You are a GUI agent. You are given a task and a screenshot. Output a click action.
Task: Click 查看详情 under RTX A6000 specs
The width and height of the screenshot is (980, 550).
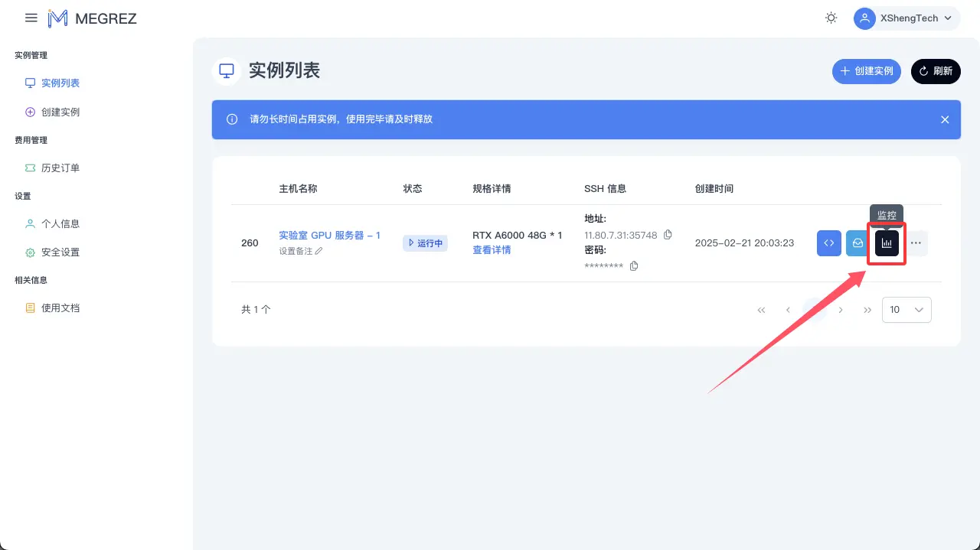[x=492, y=249]
